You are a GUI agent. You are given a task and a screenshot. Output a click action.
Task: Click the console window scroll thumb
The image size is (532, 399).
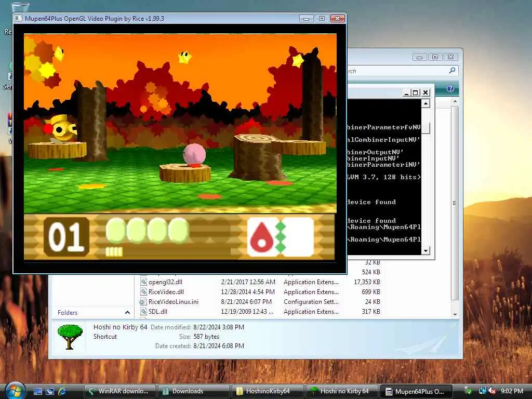[x=425, y=128]
